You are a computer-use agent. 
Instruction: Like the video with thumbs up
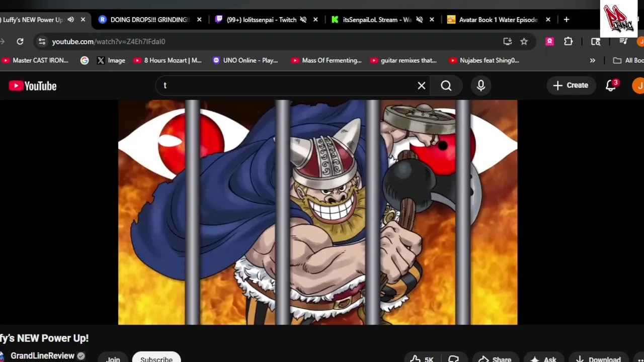pos(422,359)
